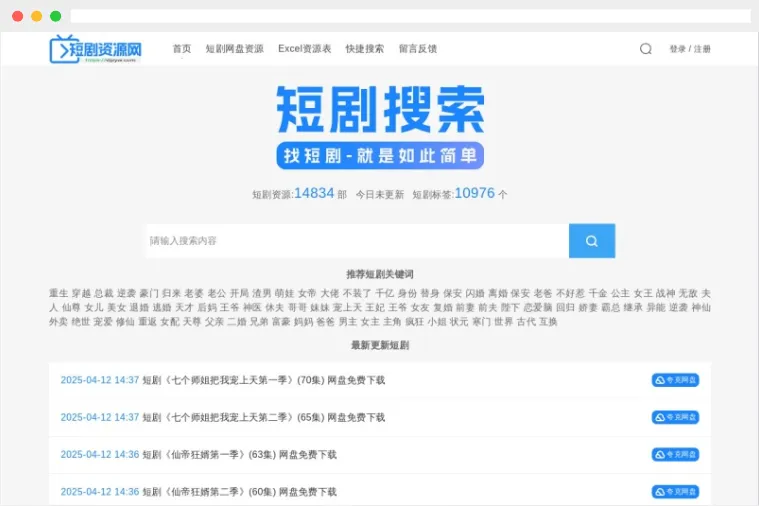
Task: Select the 状元 keyword
Action: pos(459,322)
